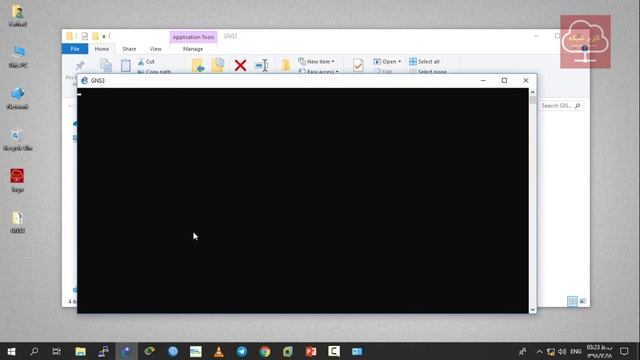Click the scroll up arrow in the GNS3 console
Image resolution: width=640 pixels, height=360 pixels.
click(533, 92)
